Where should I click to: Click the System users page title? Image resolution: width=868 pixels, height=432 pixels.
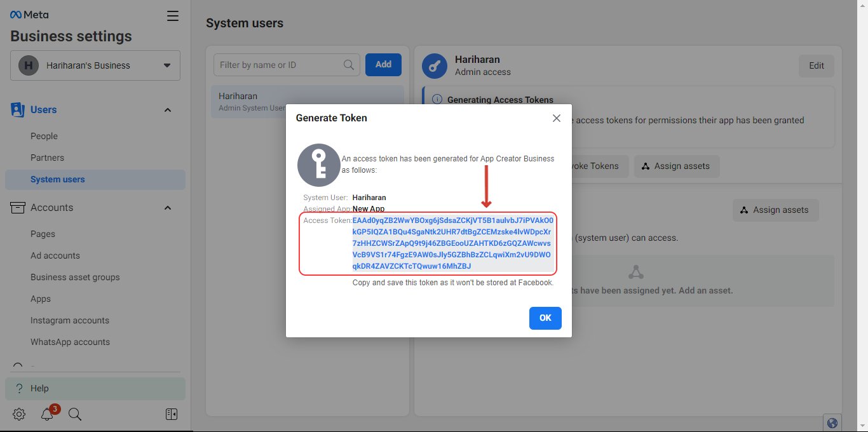pyautogui.click(x=245, y=23)
